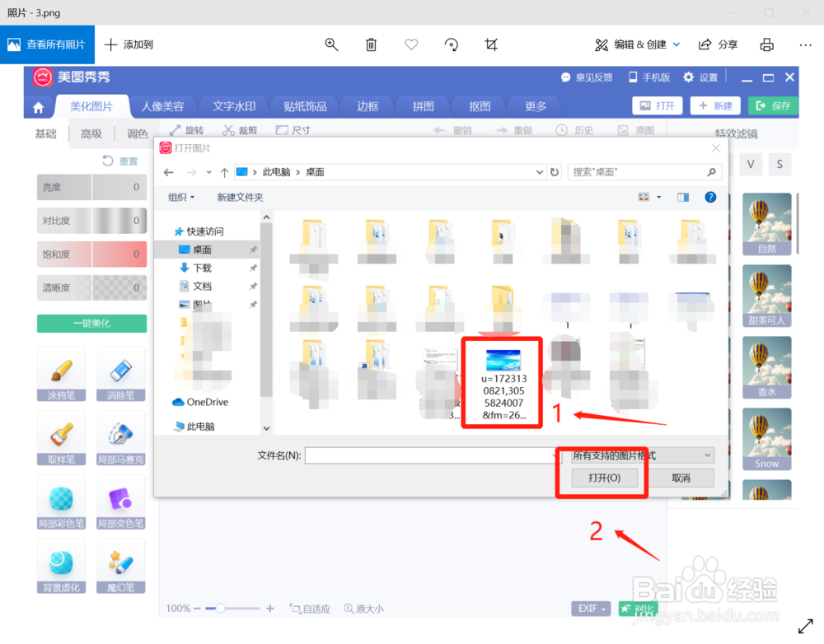
Task: Select the 魔幻笔 magic pen tool
Action: 120,567
